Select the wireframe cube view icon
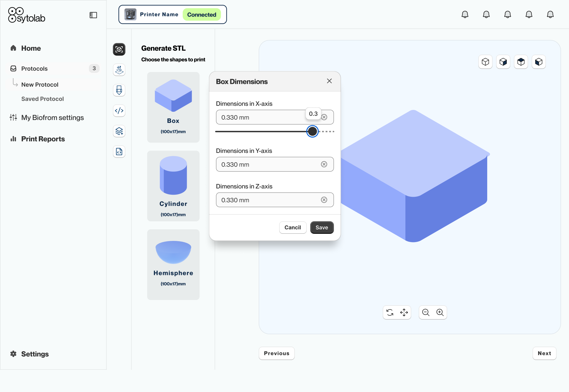The image size is (569, 392). click(485, 62)
